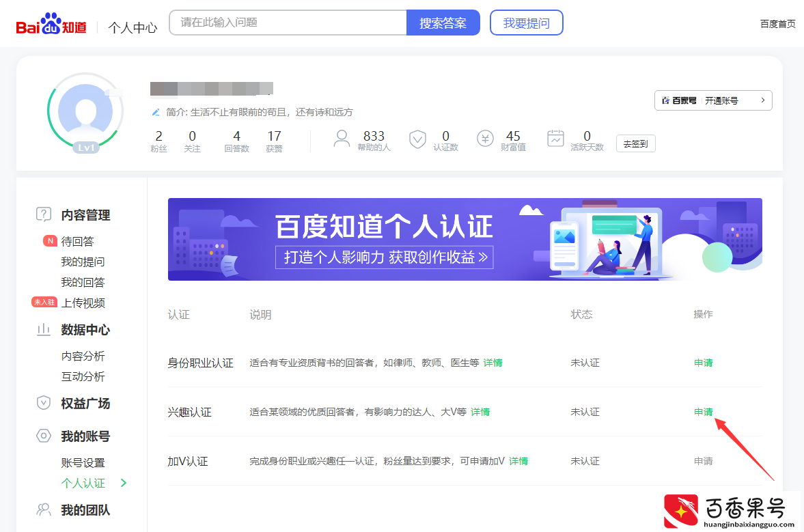
Task: Open the 我的回答 menu item
Action: (83, 282)
